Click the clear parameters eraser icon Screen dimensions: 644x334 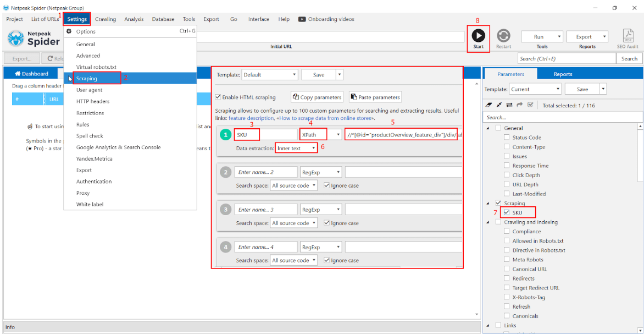coord(488,105)
